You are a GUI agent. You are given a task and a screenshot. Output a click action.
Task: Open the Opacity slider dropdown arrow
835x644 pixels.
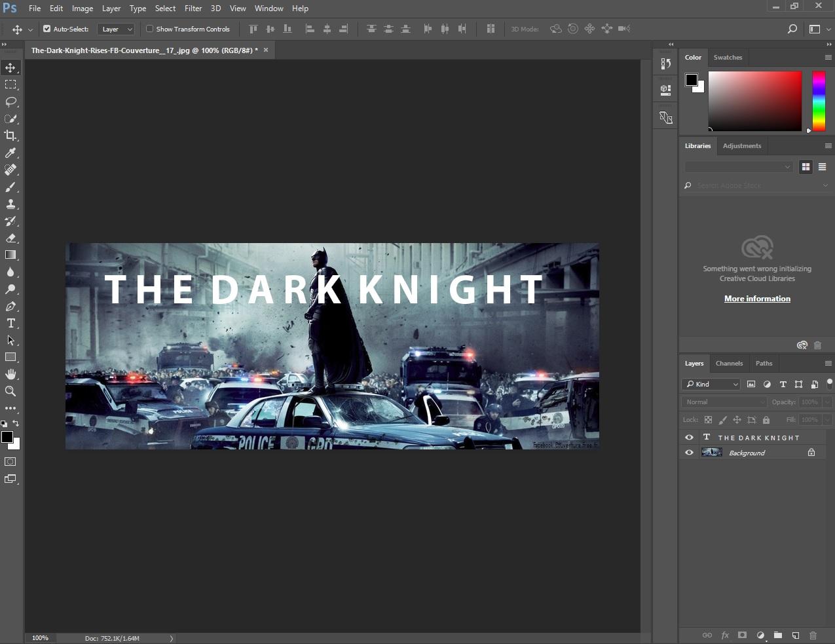click(826, 402)
